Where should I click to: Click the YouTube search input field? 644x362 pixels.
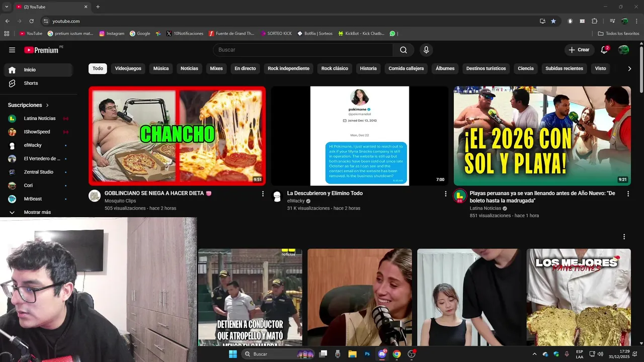303,50
